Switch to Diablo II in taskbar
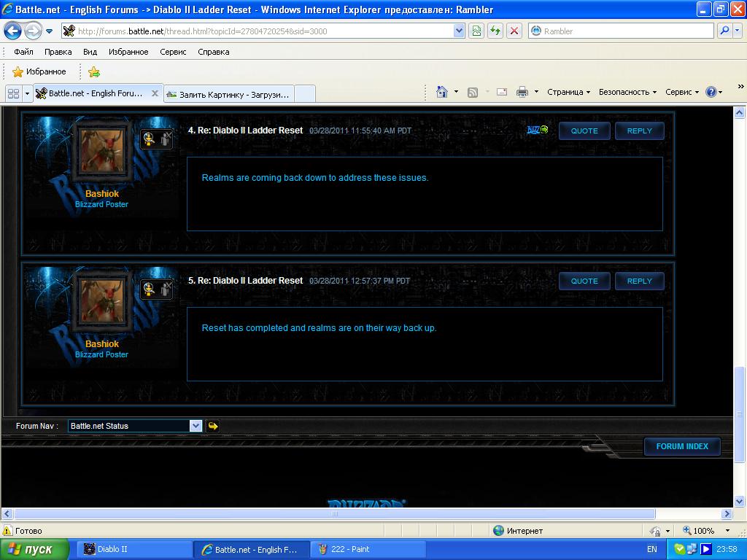This screenshot has height=560, width=747. click(x=134, y=549)
